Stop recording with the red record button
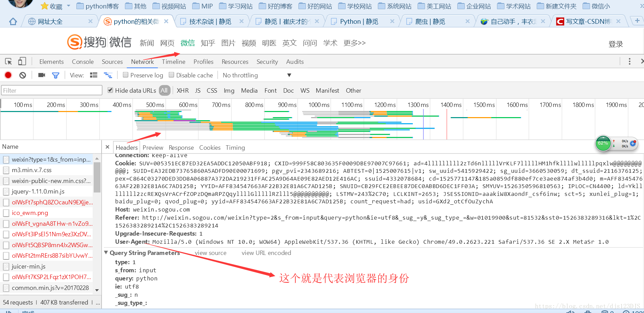Screen dimensions: 644x313 (8, 75)
